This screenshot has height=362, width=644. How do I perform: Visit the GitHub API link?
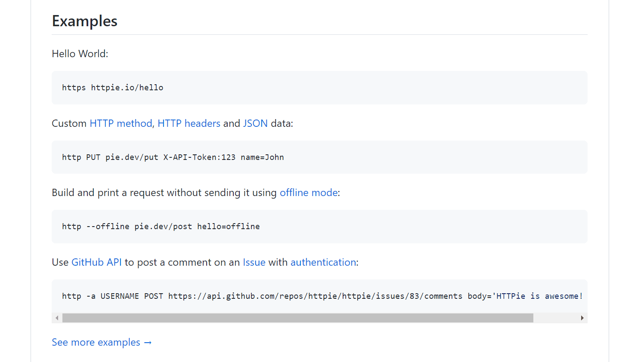pyautogui.click(x=96, y=262)
